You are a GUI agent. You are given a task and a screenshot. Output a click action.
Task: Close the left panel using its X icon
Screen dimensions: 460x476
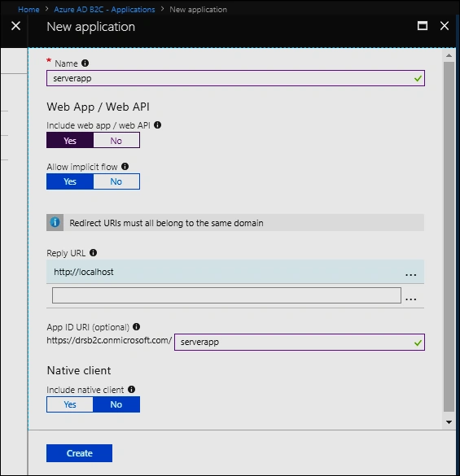(15, 26)
